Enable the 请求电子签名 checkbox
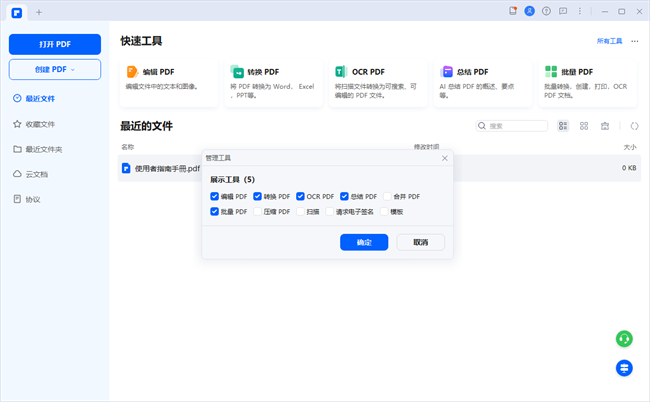Viewport: 650px width, 402px height. (x=330, y=211)
